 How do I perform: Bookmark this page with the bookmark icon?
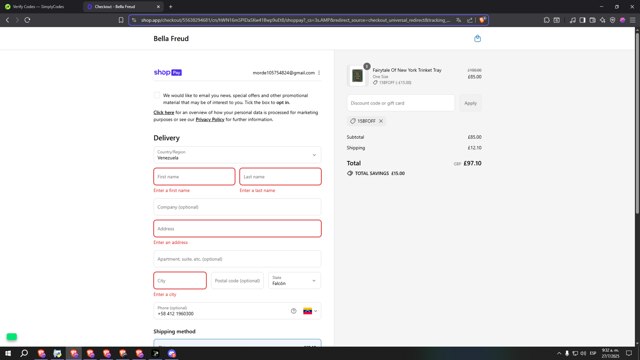pyautogui.click(x=121, y=20)
